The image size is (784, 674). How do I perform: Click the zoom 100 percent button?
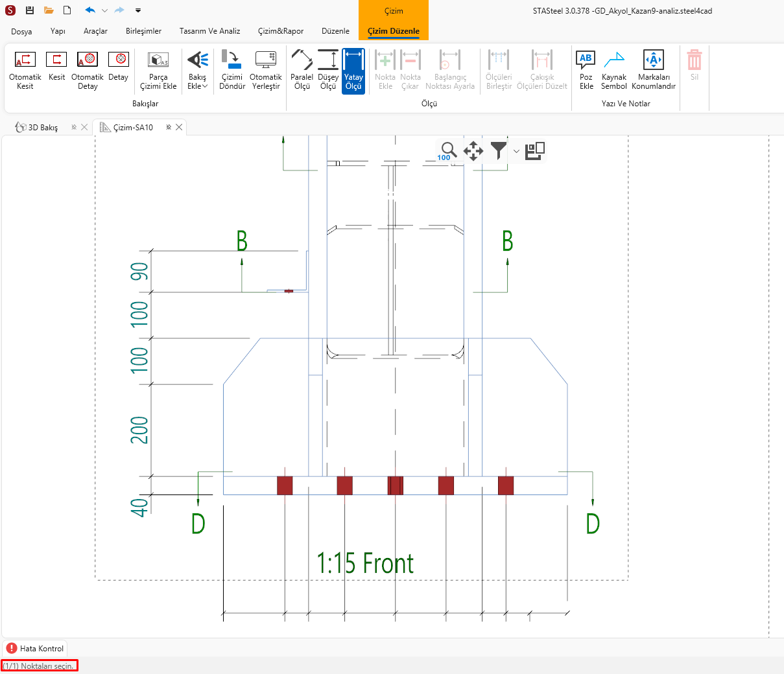coord(447,151)
